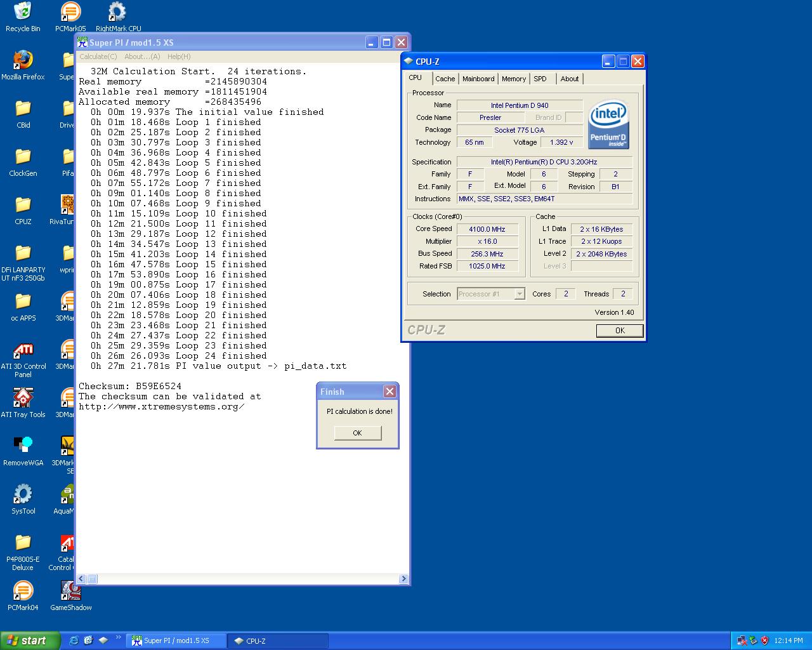This screenshot has width=812, height=650.
Task: Click the Loop 24 finished line
Action: pyautogui.click(x=179, y=355)
